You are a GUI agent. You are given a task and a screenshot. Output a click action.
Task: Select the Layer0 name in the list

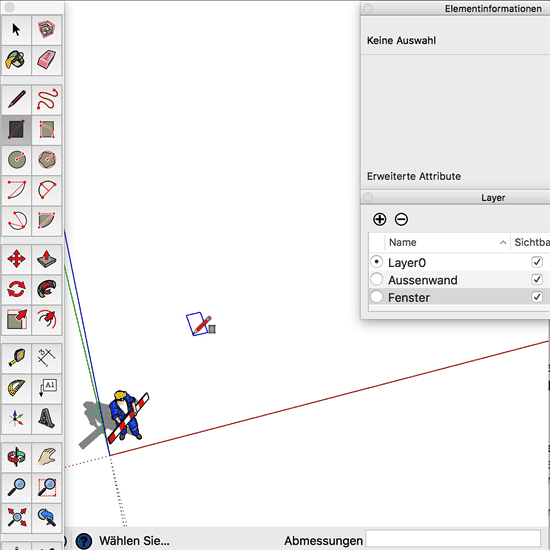coord(407,263)
